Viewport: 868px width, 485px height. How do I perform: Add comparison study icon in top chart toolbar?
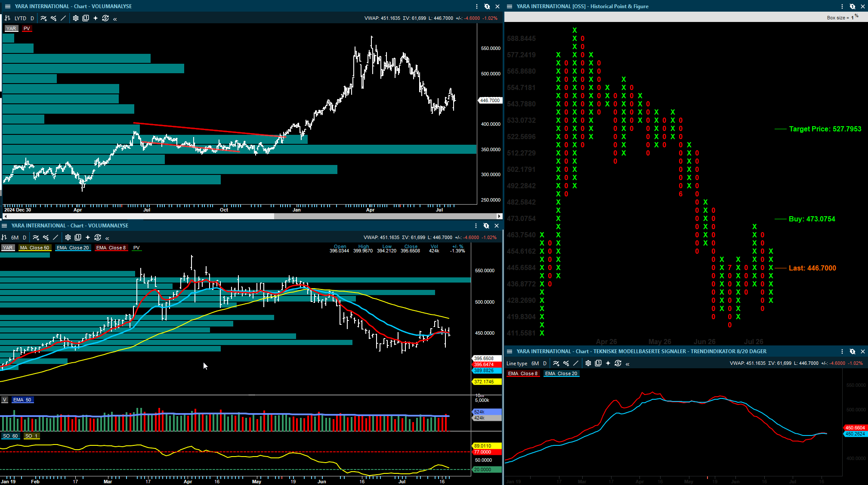(x=53, y=18)
